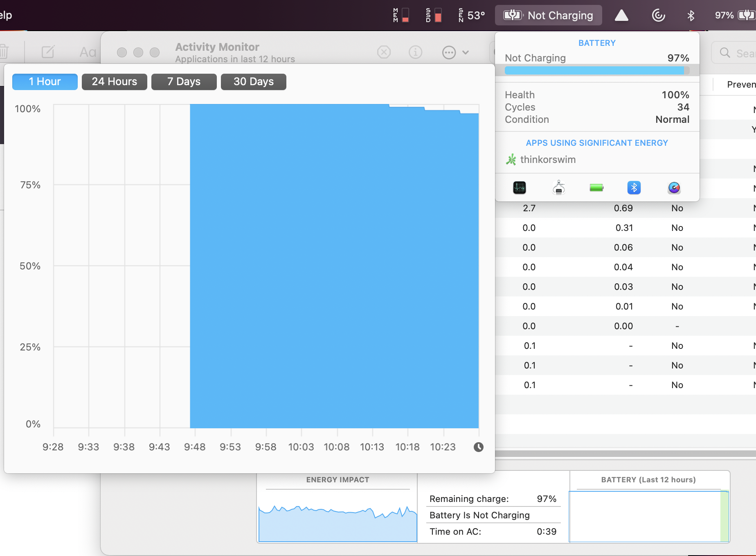
Task: Open the gauge dashboard icon in battery popup
Action: [x=674, y=188]
